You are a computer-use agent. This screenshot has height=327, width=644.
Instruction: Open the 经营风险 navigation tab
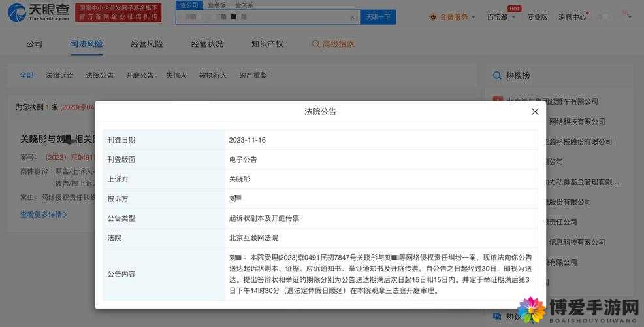coord(146,44)
